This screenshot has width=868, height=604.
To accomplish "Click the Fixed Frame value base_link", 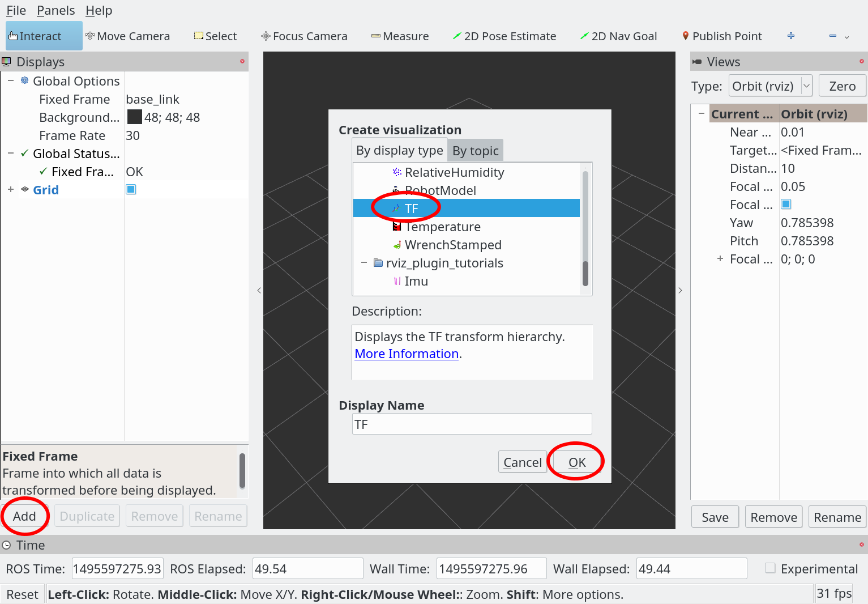I will (x=152, y=99).
